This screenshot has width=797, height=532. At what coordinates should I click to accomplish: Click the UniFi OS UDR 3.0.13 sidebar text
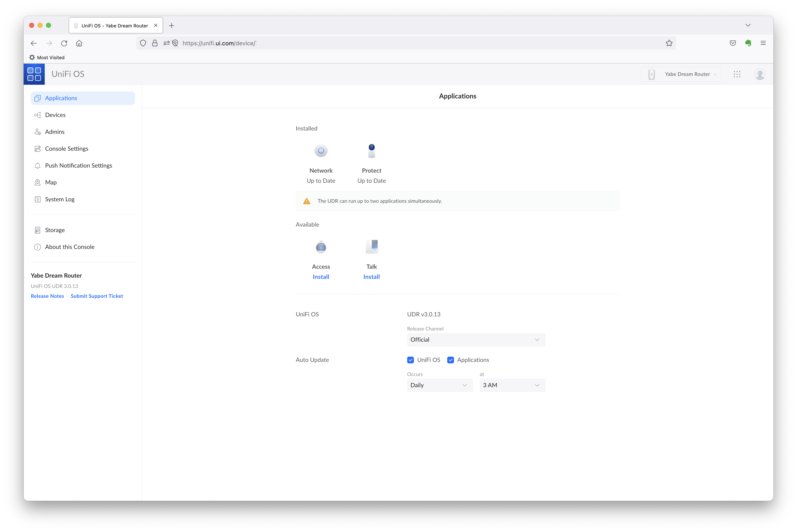coord(54,286)
